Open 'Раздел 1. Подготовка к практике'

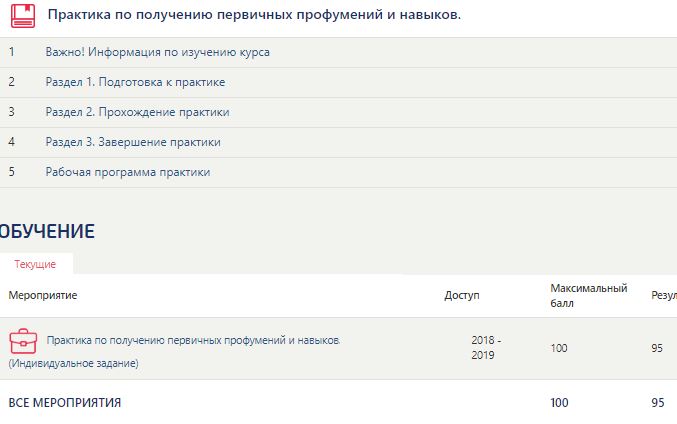pos(135,82)
